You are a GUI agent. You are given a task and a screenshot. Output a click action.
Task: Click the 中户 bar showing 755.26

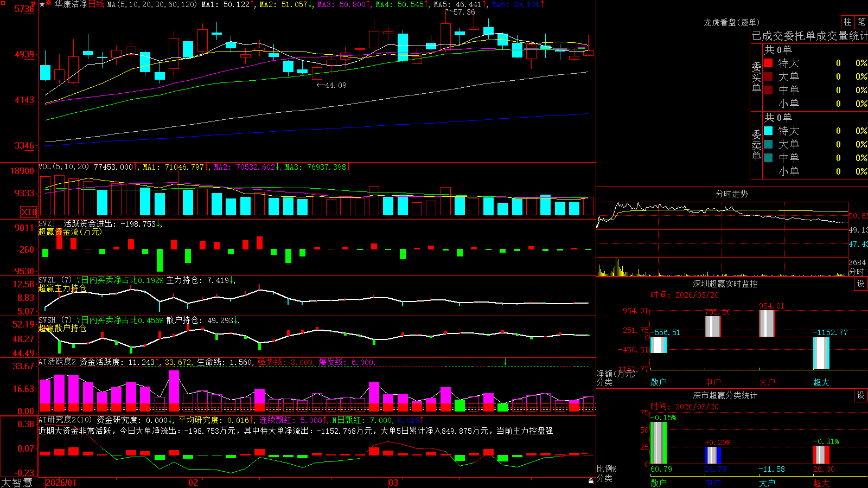pos(712,326)
